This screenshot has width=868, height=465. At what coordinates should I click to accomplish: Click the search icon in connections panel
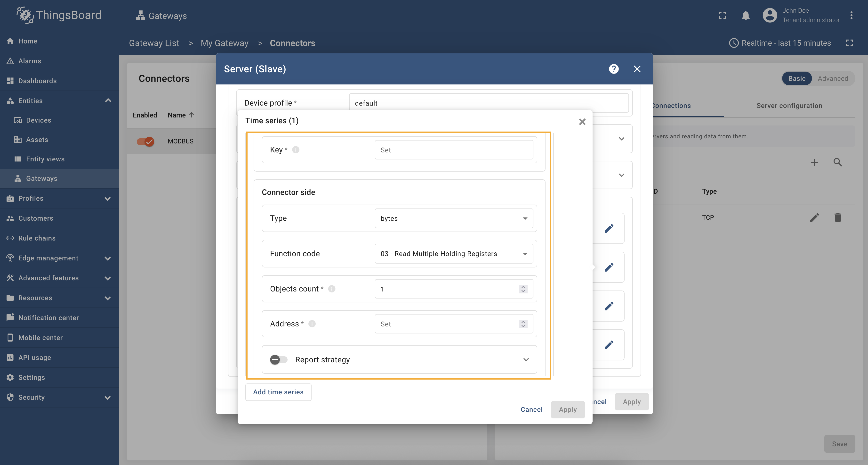(838, 163)
